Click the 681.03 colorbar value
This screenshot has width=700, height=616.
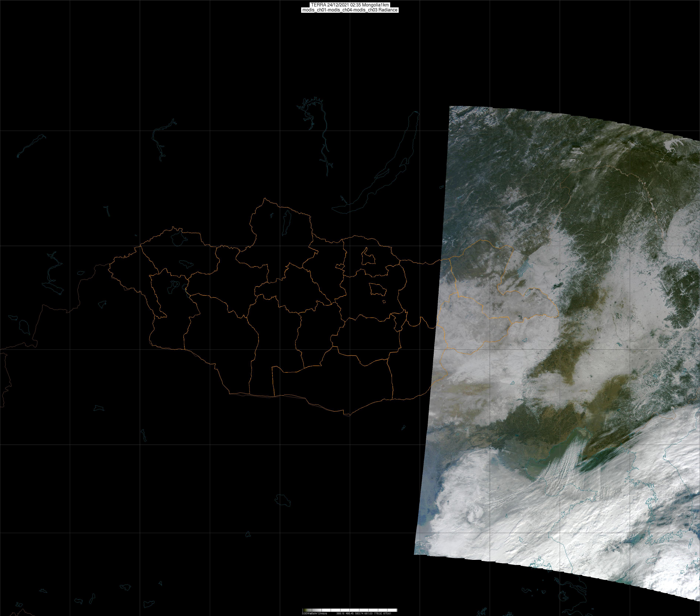[369, 614]
